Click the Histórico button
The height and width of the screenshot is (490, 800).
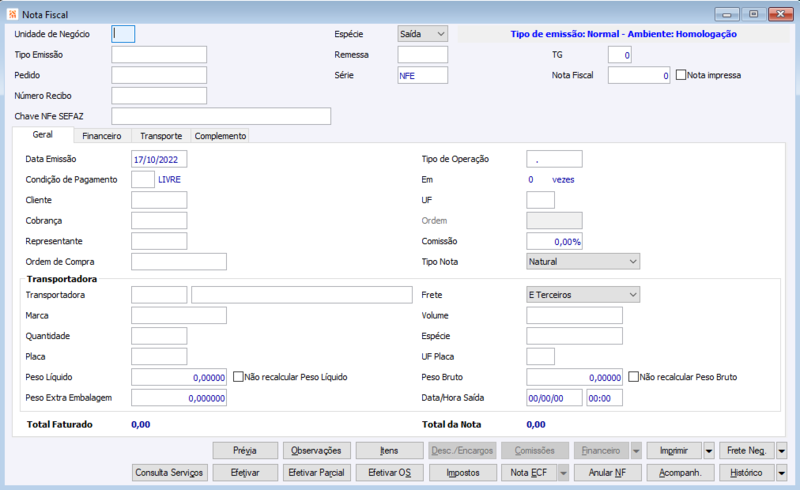click(747, 473)
